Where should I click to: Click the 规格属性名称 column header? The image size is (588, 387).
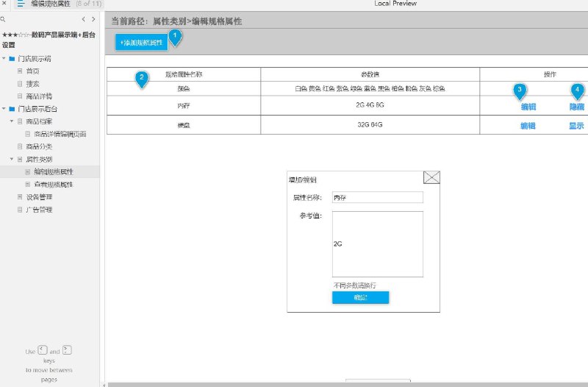184,74
